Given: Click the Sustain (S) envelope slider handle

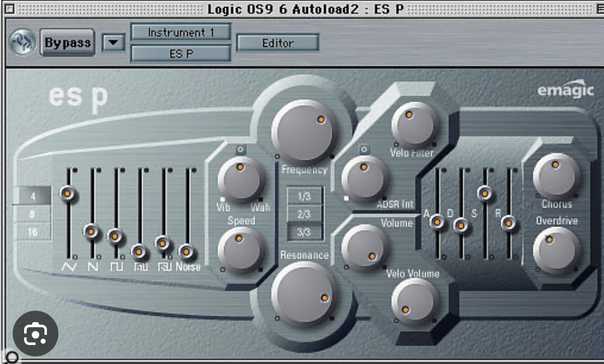Looking at the screenshot, I should (485, 193).
